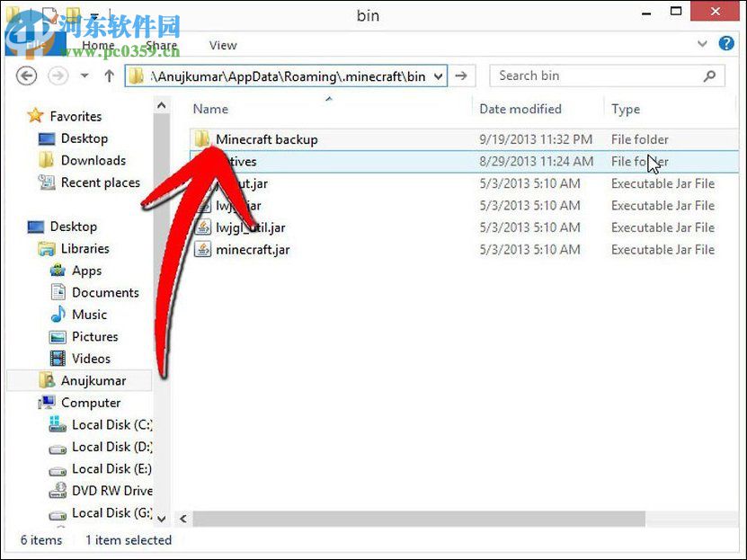Open the Pictures library
Image resolution: width=747 pixels, height=560 pixels.
(x=94, y=336)
